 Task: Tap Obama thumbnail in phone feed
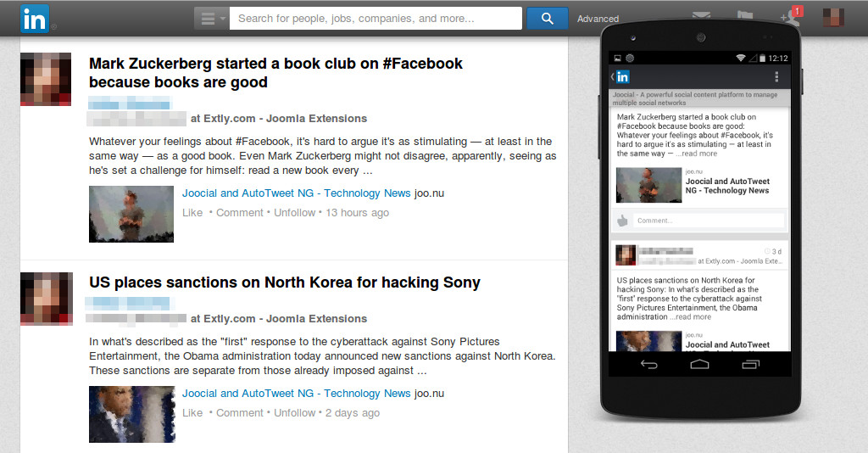pyautogui.click(x=648, y=340)
